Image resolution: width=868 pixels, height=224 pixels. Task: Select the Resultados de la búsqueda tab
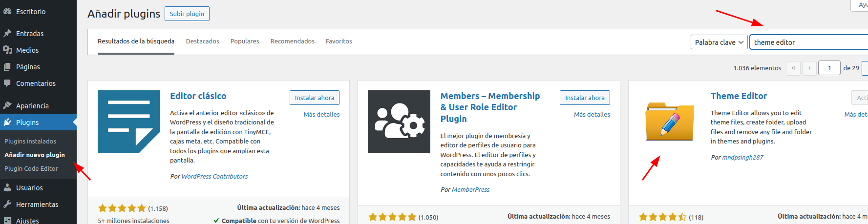tap(136, 41)
